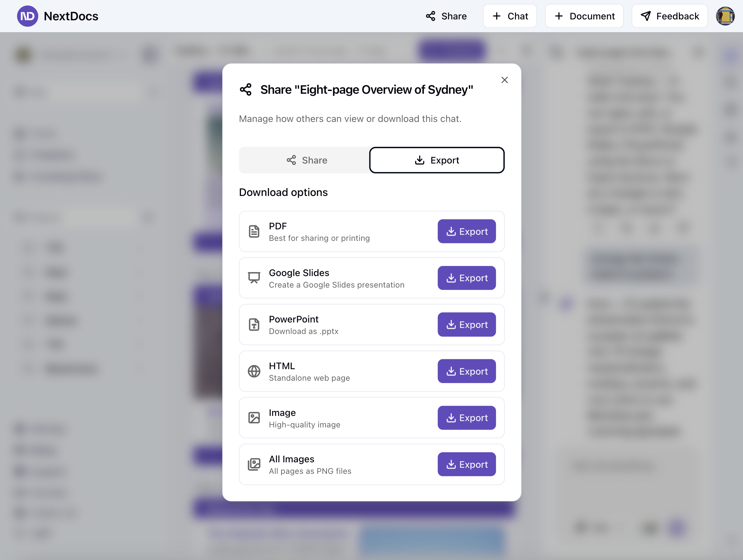The height and width of the screenshot is (560, 743).
Task: Click the PowerPoint file icon
Action: 254,325
